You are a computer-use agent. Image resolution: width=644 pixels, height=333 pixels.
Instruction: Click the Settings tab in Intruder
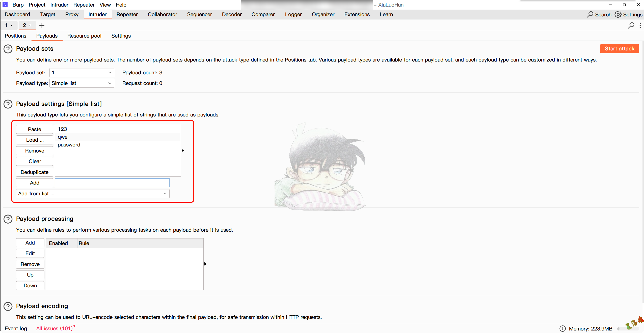121,36
